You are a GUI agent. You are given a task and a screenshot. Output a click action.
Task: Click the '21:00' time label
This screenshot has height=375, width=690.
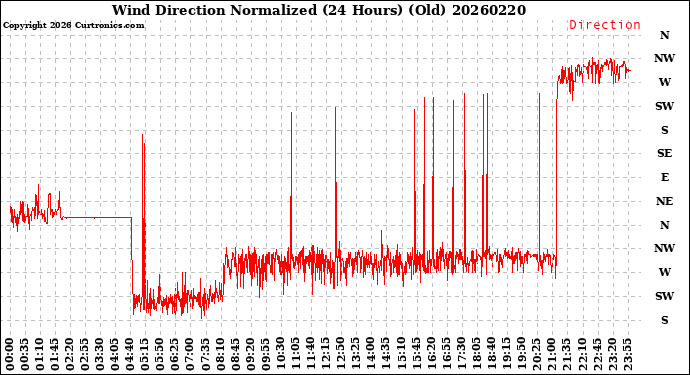pos(552,355)
